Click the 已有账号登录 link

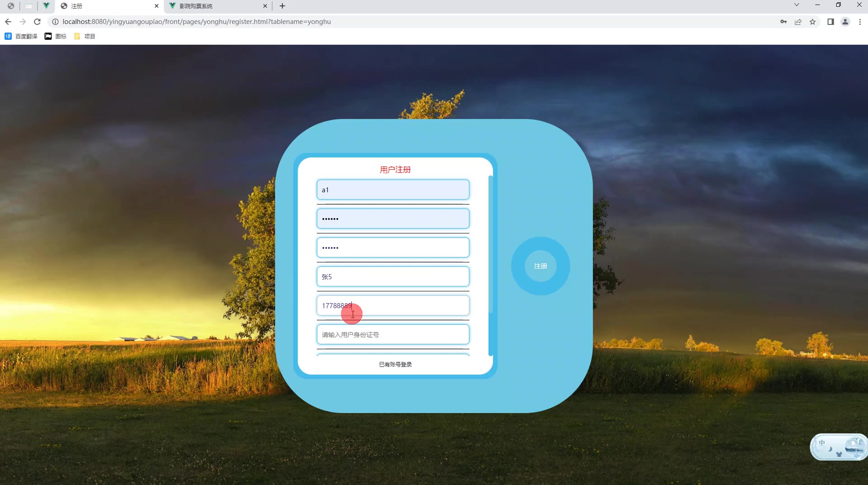395,364
